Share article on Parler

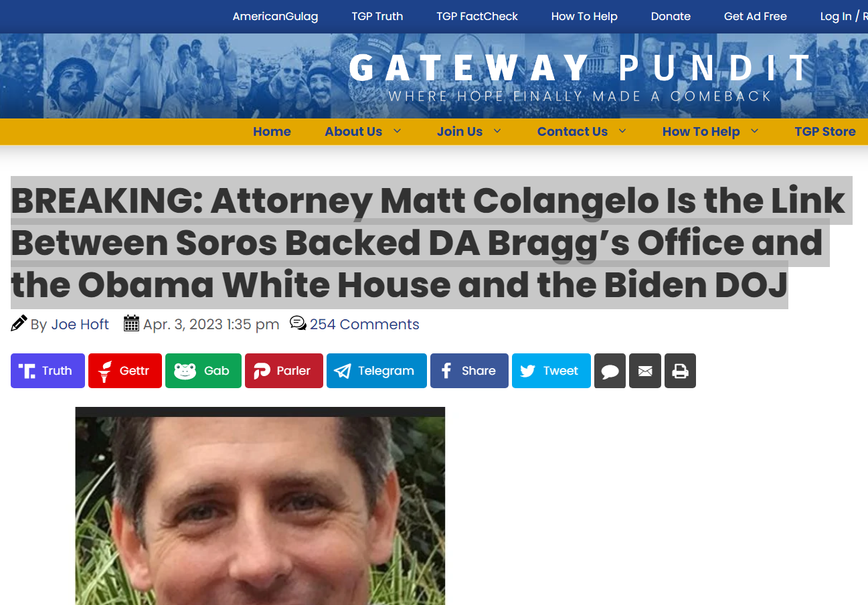point(284,371)
